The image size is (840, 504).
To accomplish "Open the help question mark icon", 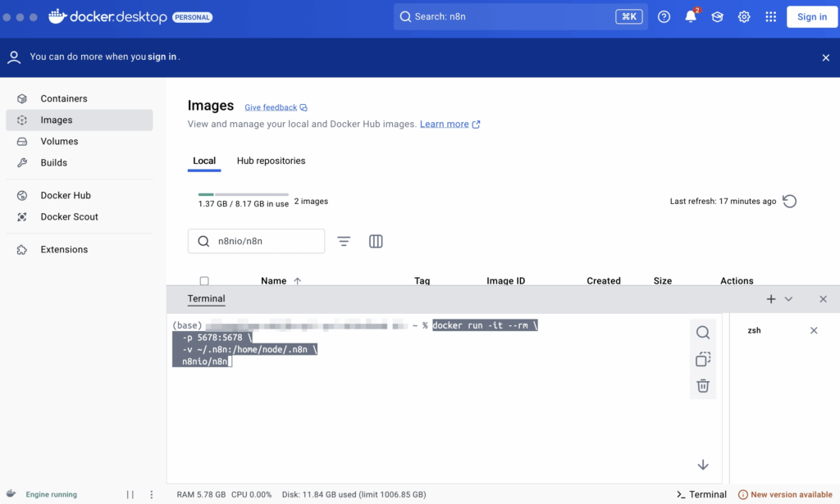I will pyautogui.click(x=664, y=16).
